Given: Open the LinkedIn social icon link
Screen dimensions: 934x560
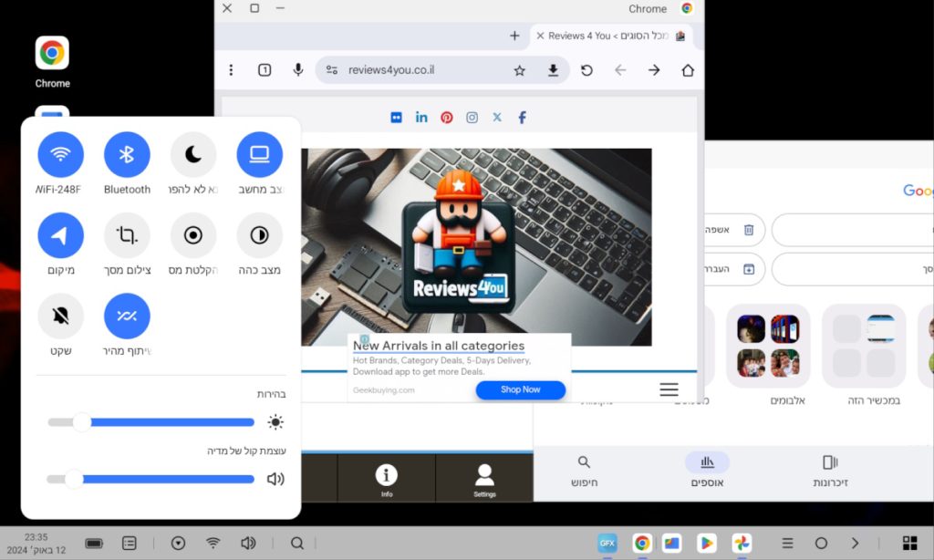Looking at the screenshot, I should pyautogui.click(x=421, y=118).
